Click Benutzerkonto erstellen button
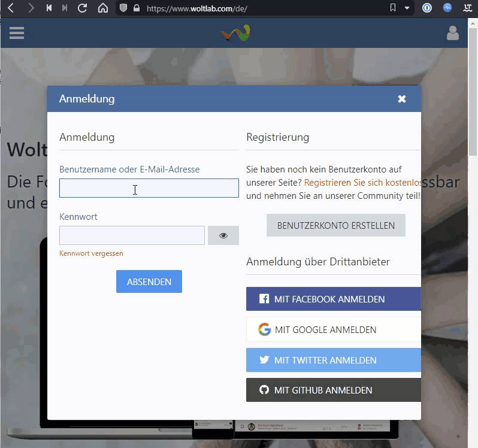The image size is (478, 448). point(335,226)
